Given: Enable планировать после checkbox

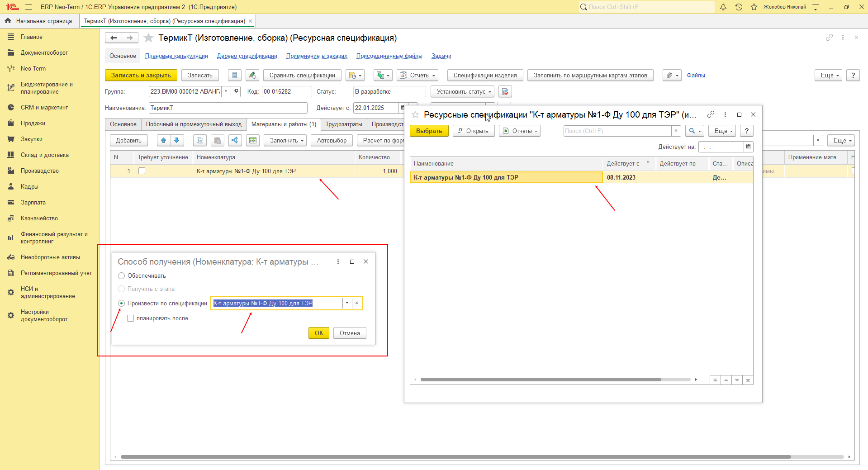Looking at the screenshot, I should 131,318.
